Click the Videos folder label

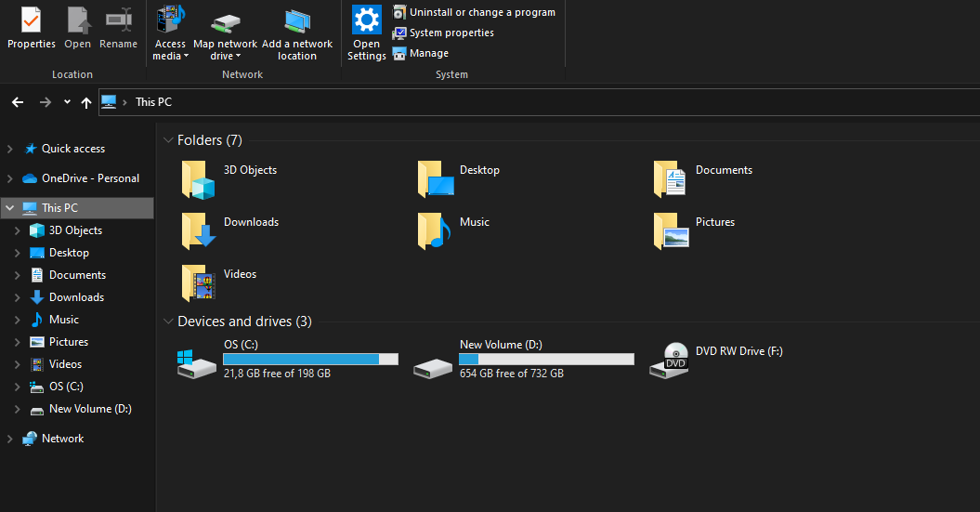(x=240, y=274)
